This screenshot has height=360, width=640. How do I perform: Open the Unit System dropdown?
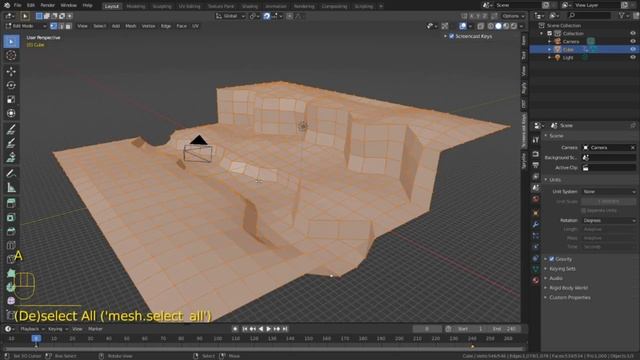[x=609, y=191]
